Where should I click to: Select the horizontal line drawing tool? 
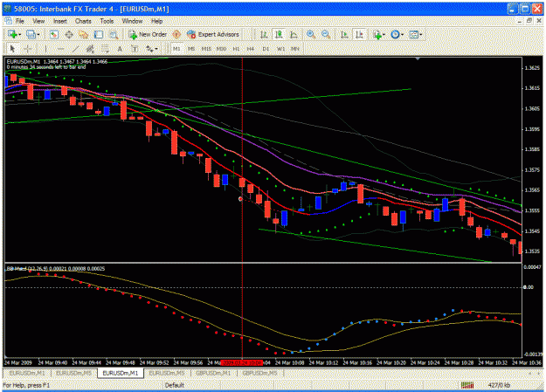point(60,49)
